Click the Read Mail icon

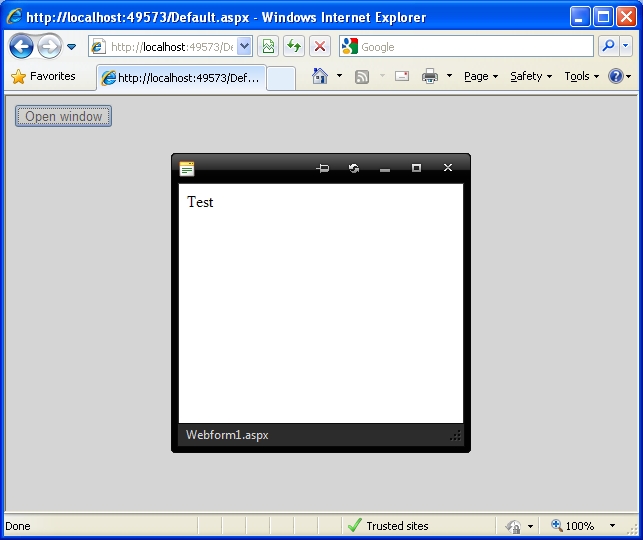click(x=402, y=76)
